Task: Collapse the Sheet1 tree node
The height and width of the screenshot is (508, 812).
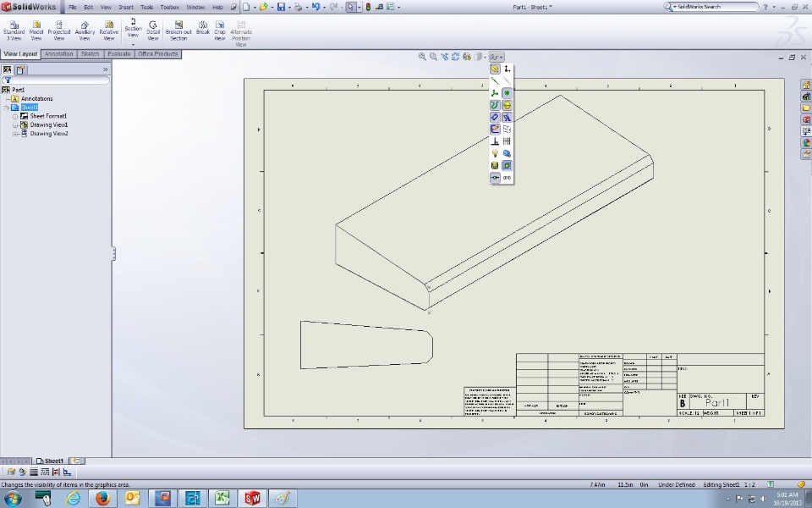Action: tap(6, 108)
